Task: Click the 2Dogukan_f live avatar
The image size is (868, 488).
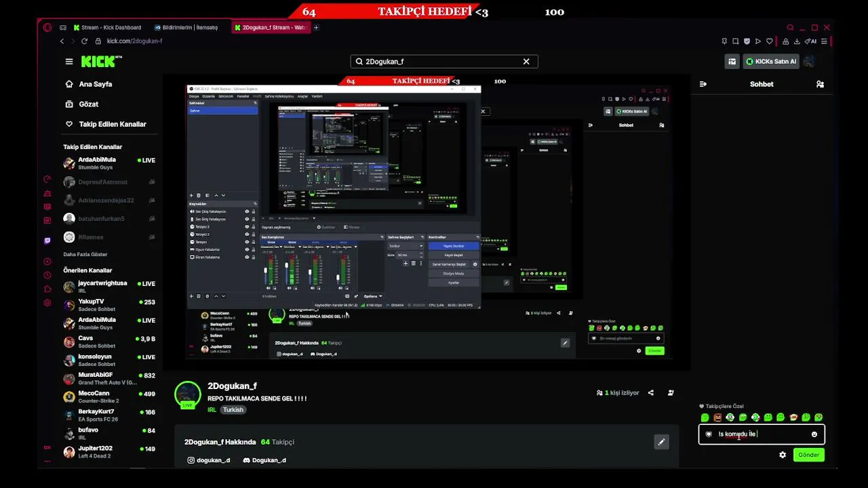Action: click(188, 395)
